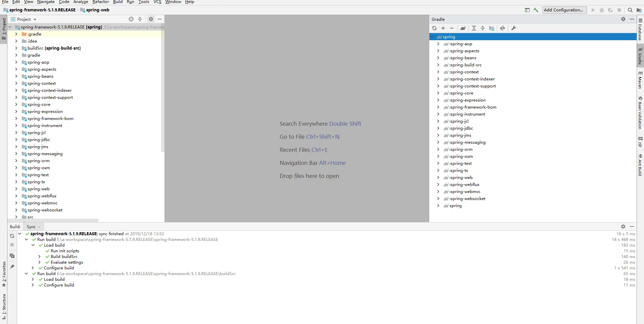
Task: Close the Sync tab in Build panel
Action: tap(39, 227)
